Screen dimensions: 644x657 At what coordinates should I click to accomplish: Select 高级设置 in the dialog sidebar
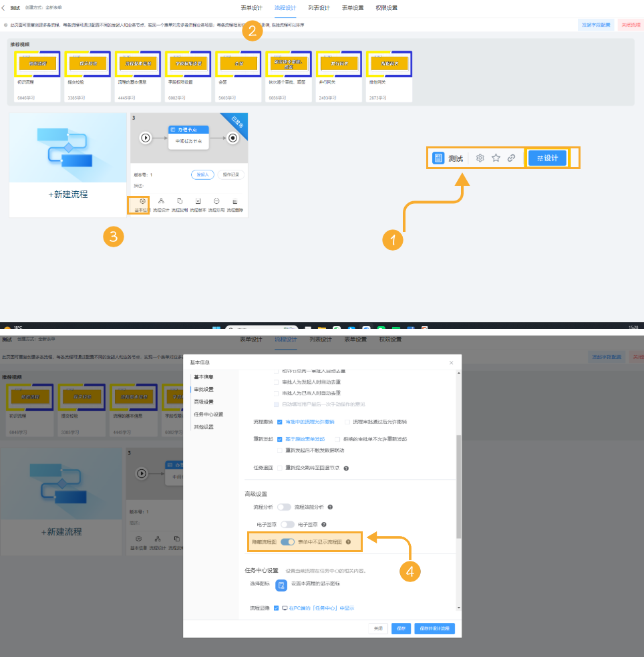point(203,402)
